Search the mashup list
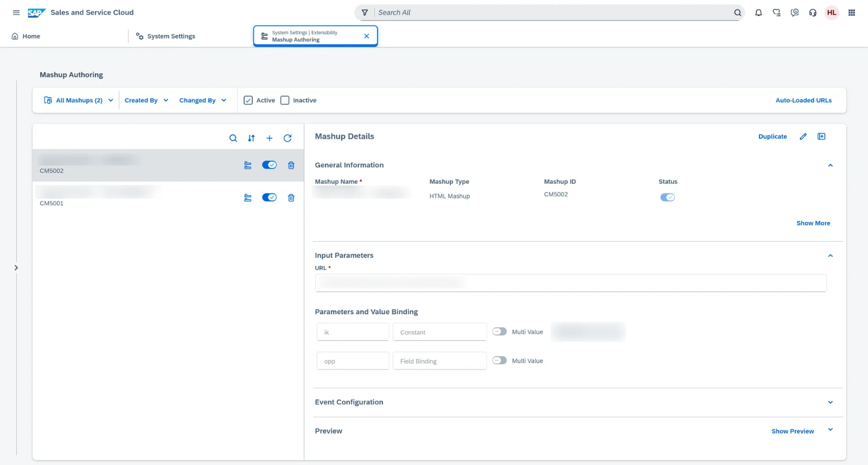 [x=233, y=138]
